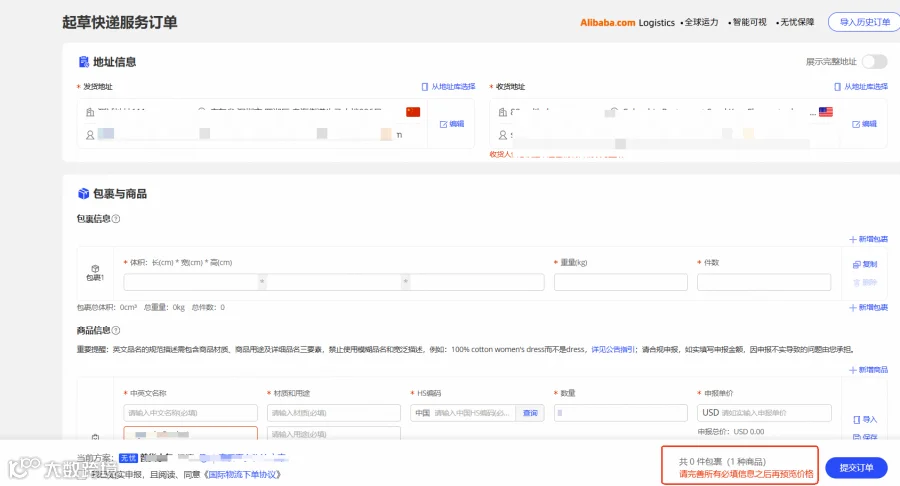Open the sender address 从地址库选择 link

click(x=448, y=87)
